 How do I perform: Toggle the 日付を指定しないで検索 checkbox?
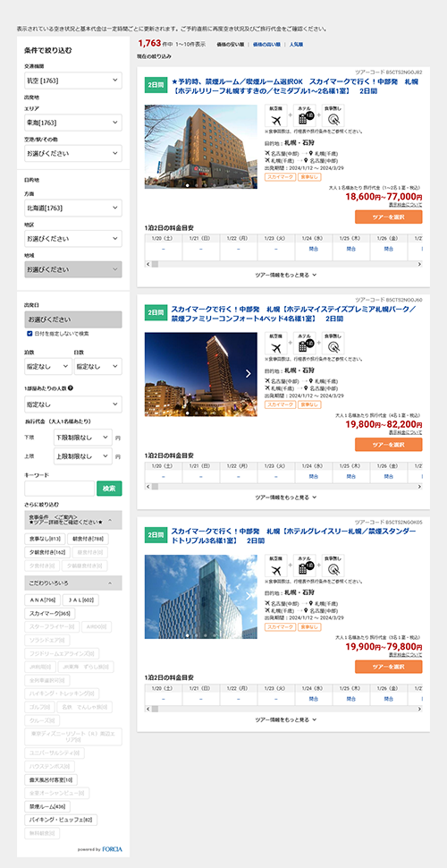pos(30,334)
